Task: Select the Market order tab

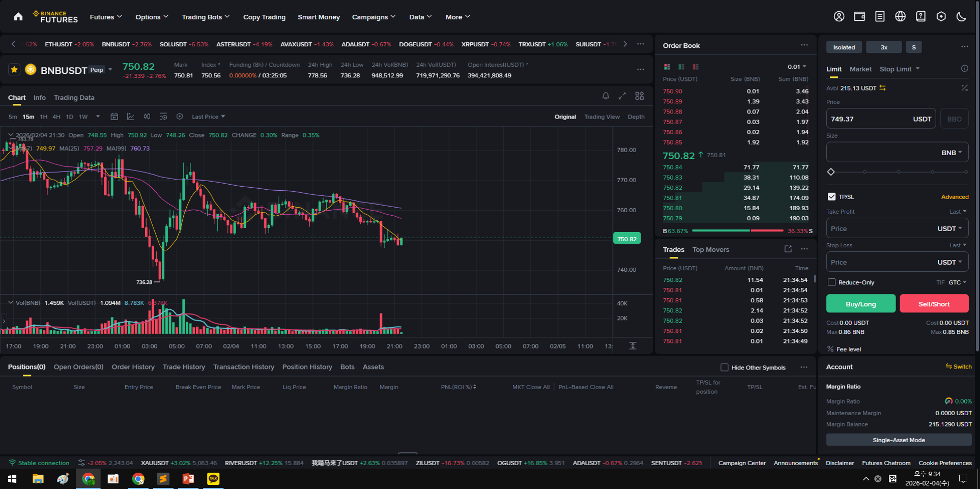Action: (x=860, y=69)
